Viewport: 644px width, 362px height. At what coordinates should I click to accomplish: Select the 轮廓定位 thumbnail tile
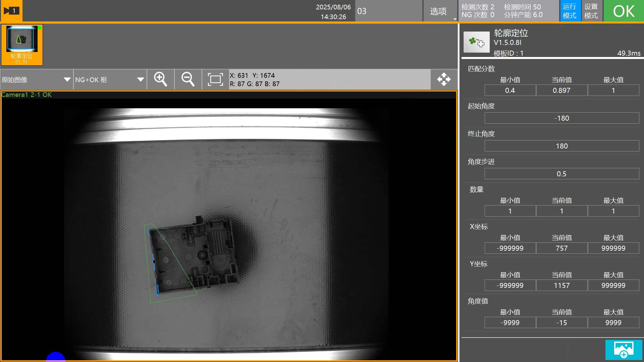22,45
